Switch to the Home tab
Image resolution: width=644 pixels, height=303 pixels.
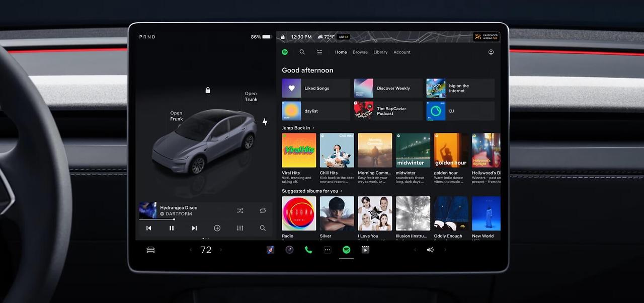click(x=341, y=52)
